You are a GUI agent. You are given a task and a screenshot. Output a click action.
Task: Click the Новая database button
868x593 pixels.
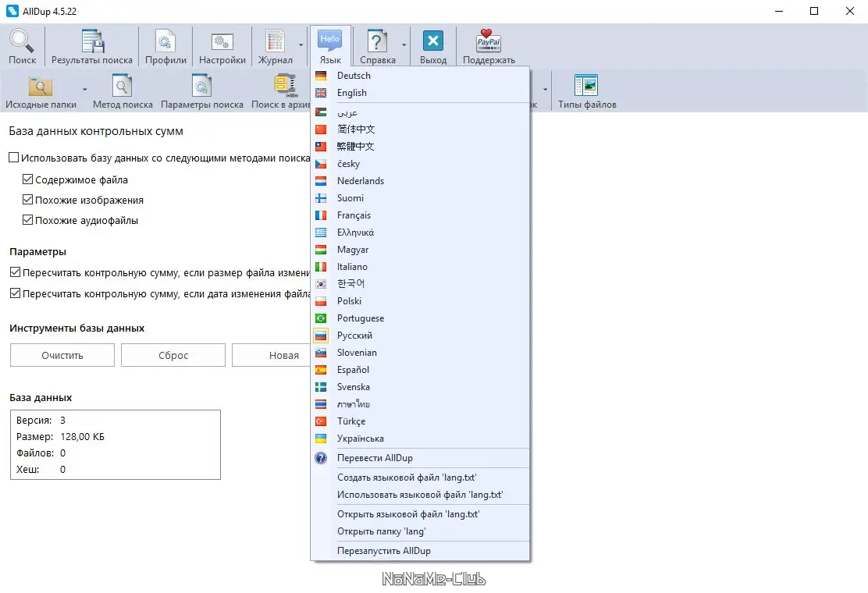pyautogui.click(x=272, y=355)
